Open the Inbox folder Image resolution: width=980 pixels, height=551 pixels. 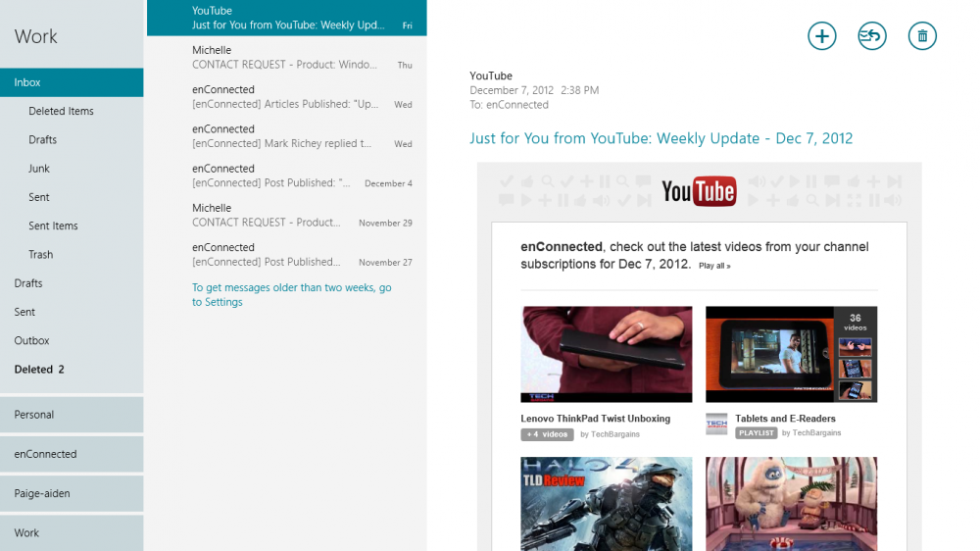72,82
